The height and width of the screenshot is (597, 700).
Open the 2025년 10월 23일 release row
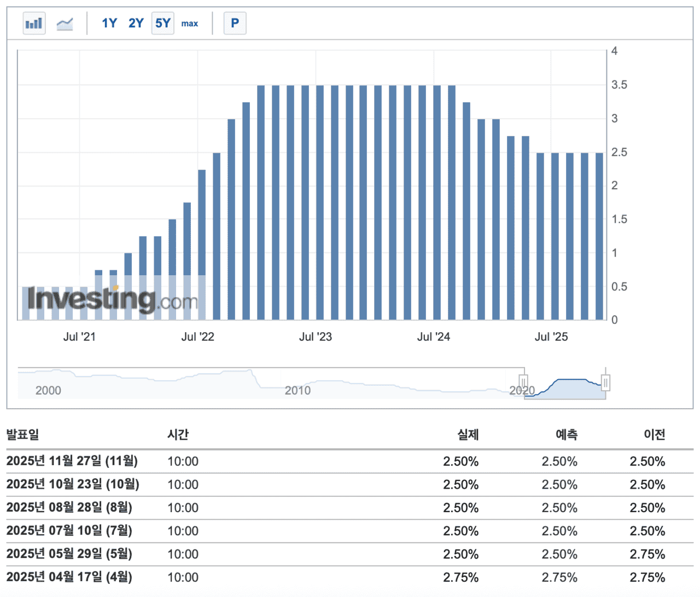tap(73, 484)
